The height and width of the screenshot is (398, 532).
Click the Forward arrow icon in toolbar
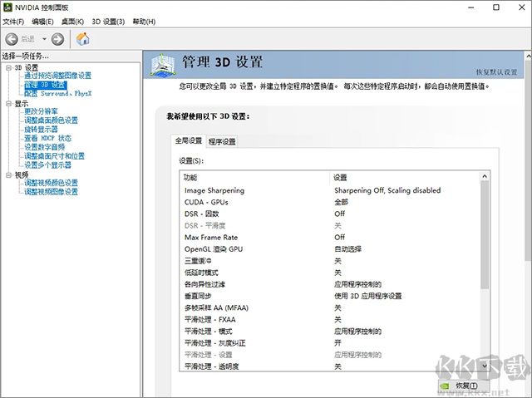pyautogui.click(x=57, y=39)
